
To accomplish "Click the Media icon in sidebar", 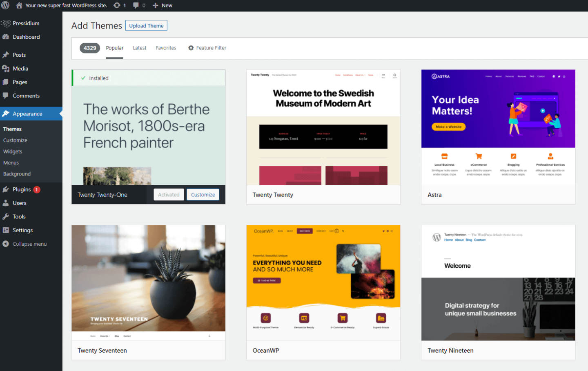I will tap(6, 69).
